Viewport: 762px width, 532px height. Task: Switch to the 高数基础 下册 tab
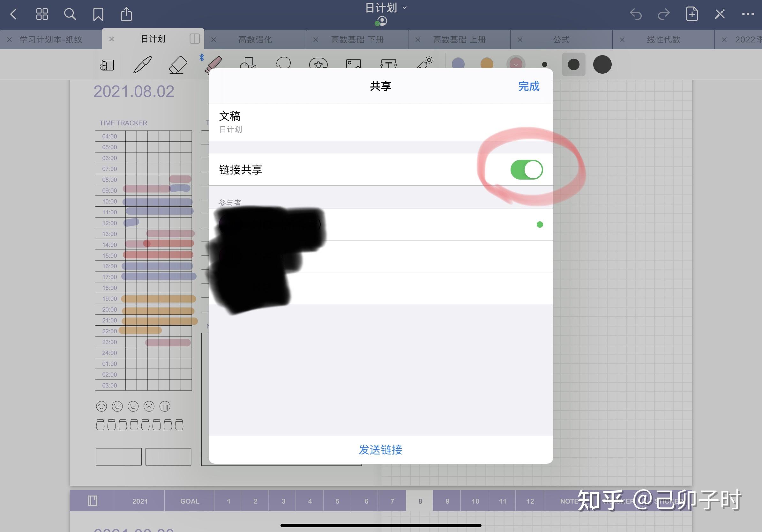357,40
